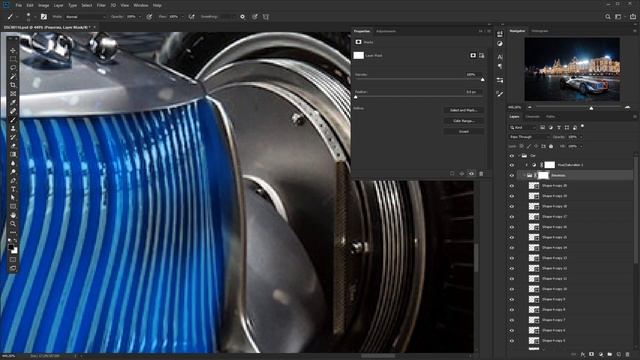Click the Select and Mask button
This screenshot has width=640, height=360.
464,110
